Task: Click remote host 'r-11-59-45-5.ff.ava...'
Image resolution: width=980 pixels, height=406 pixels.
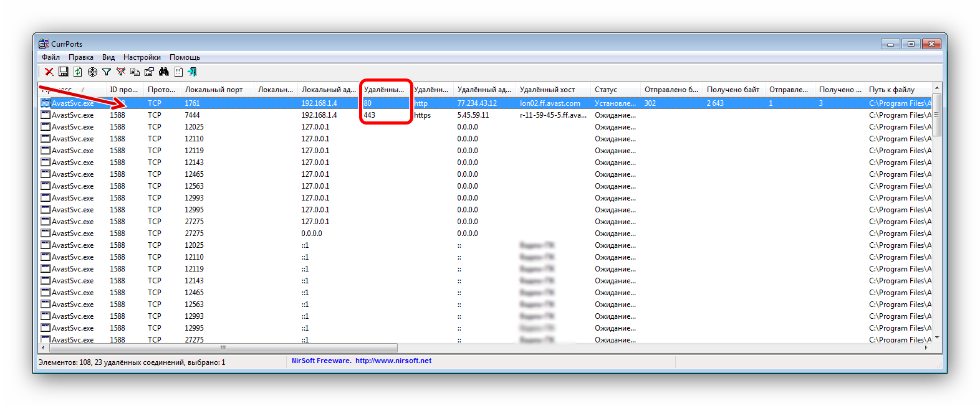Action: (x=553, y=115)
